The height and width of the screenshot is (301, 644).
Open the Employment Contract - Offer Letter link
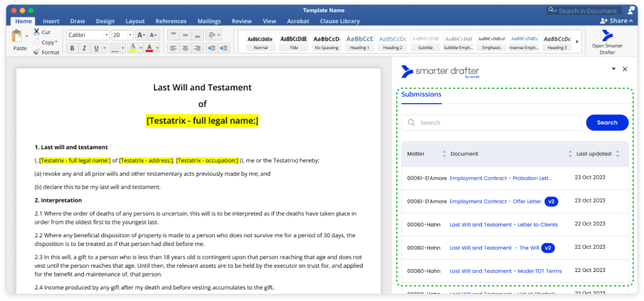(495, 201)
